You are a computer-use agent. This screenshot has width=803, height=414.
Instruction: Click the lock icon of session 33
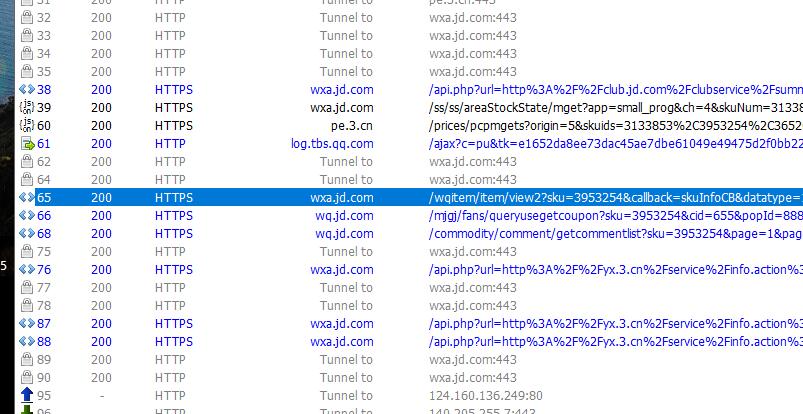[x=27, y=36]
